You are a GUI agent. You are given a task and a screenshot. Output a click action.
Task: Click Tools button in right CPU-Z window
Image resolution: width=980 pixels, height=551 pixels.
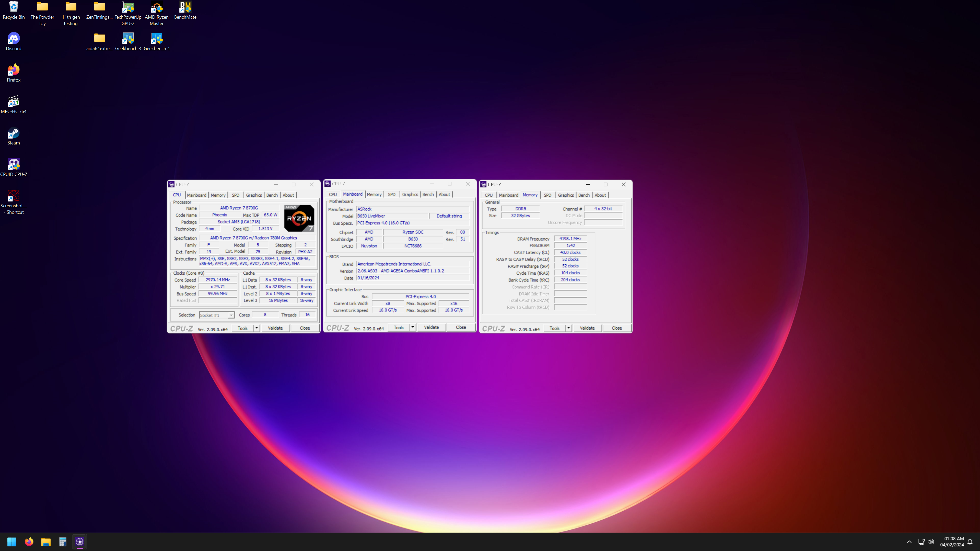pos(554,328)
